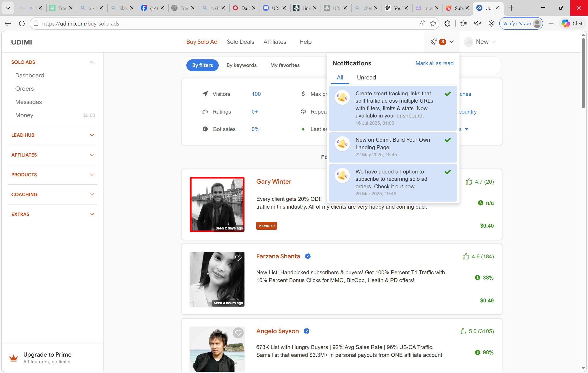Open Gary Winter's profile link
This screenshot has width=588, height=373.
[274, 182]
